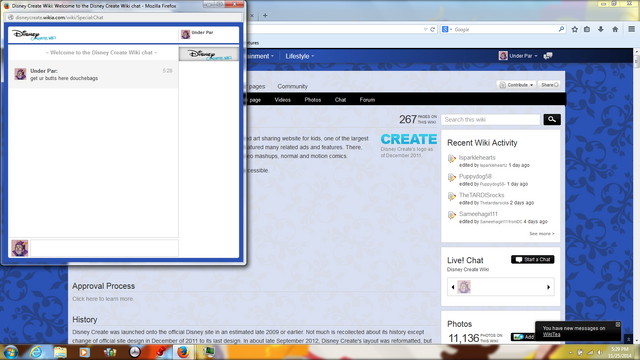Open the Community wiki navigation tab

pos(292,87)
